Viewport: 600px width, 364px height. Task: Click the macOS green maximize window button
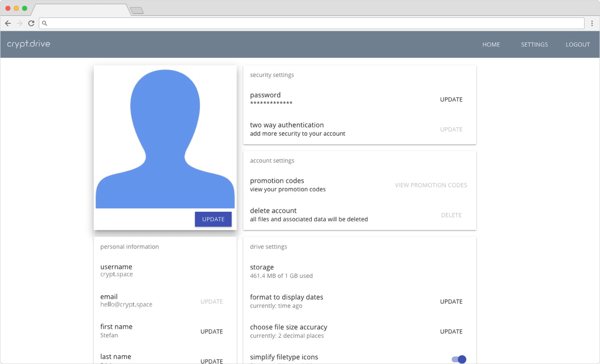[x=24, y=8]
